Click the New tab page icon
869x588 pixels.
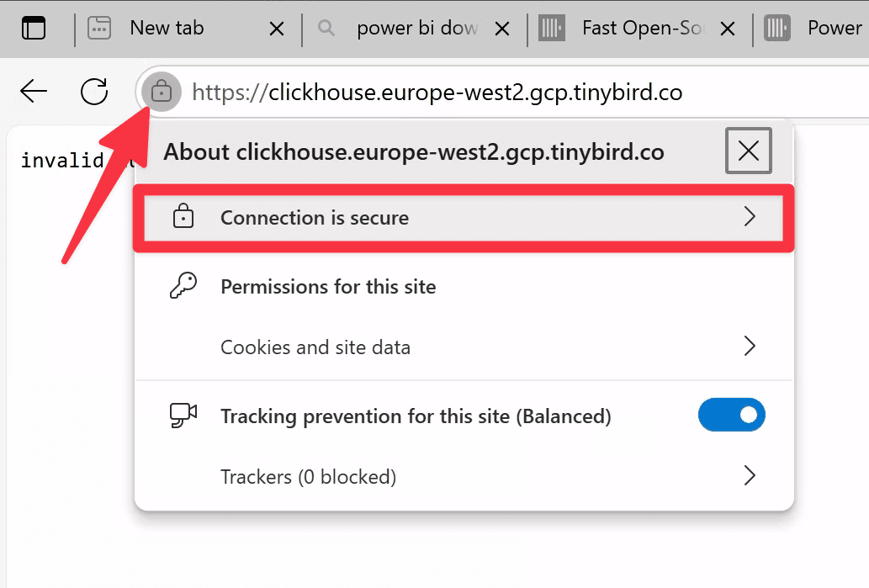click(x=98, y=28)
